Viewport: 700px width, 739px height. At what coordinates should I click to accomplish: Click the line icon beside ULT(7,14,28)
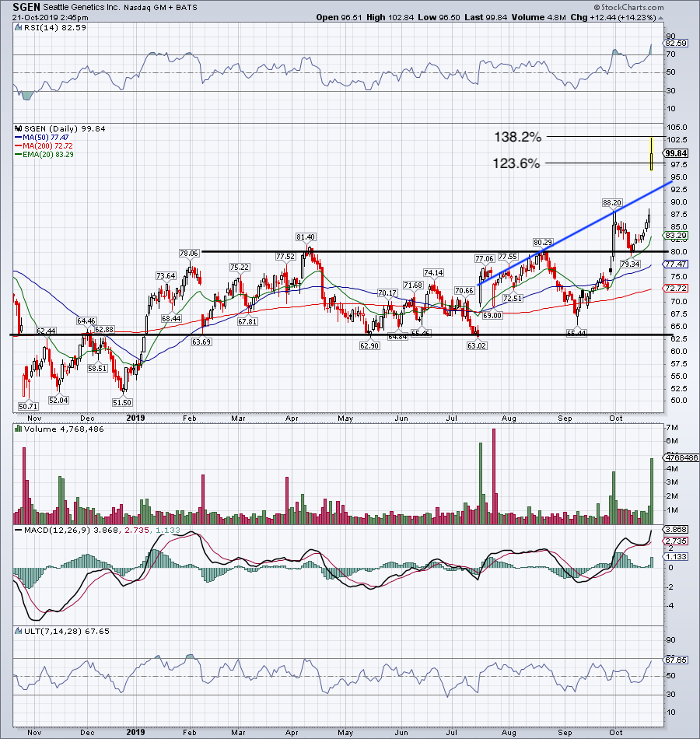coord(19,631)
